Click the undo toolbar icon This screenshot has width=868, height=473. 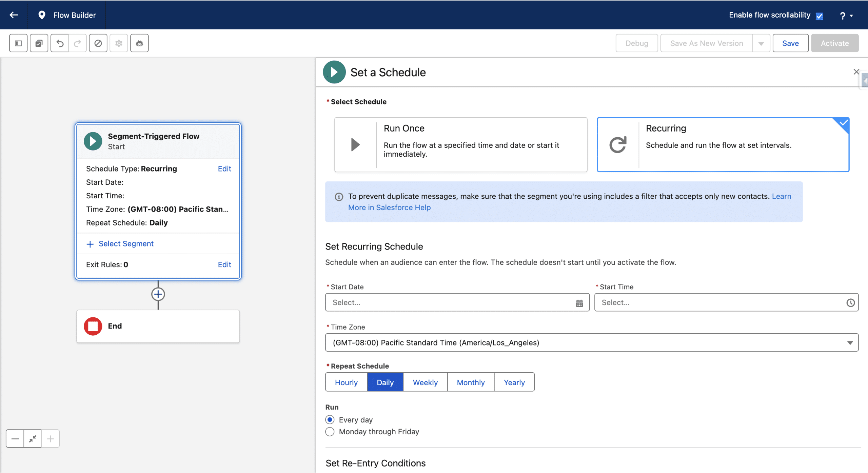pos(60,43)
